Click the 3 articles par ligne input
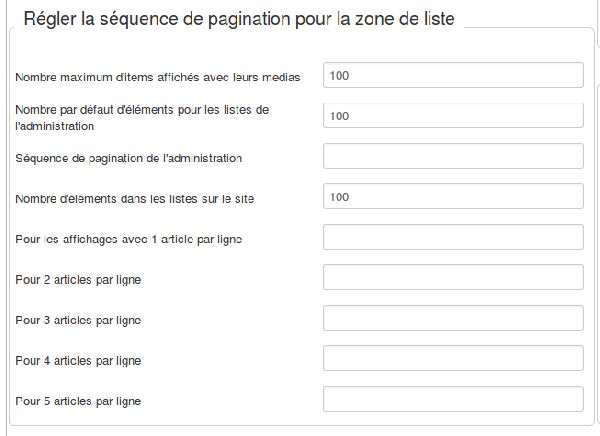Viewport: 600px width, 436px height. 452,319
